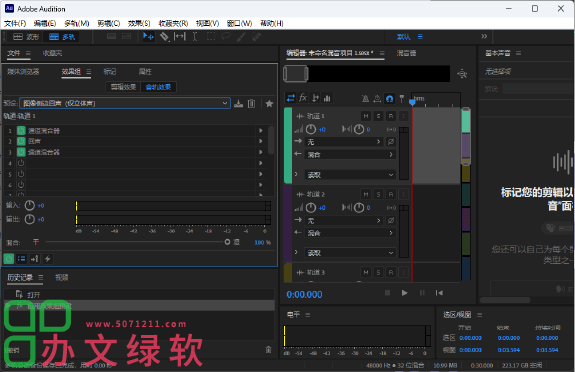Switch to the 标记 tab

pos(110,72)
